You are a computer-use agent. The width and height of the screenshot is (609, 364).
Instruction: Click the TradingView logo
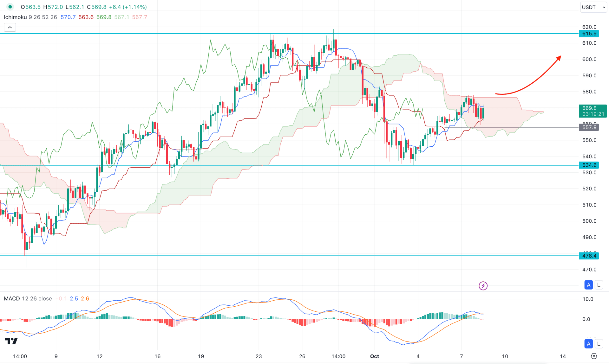11,341
